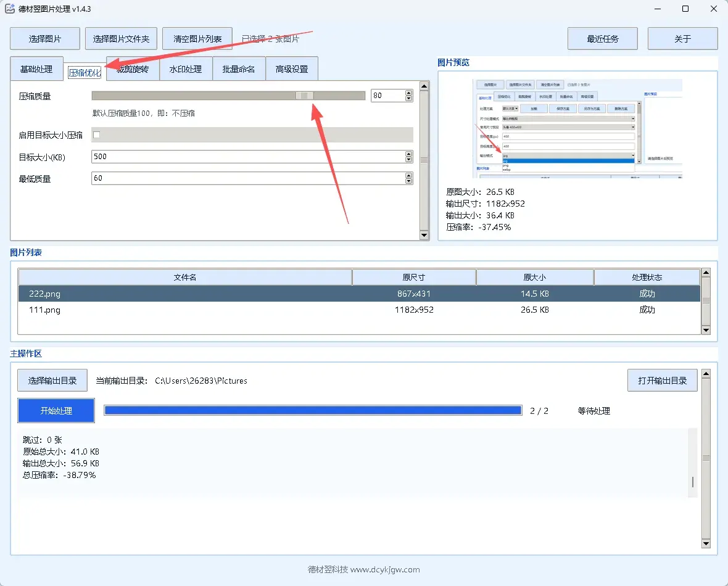
Task: Click the 最低质量 field showing 60
Action: coord(249,178)
